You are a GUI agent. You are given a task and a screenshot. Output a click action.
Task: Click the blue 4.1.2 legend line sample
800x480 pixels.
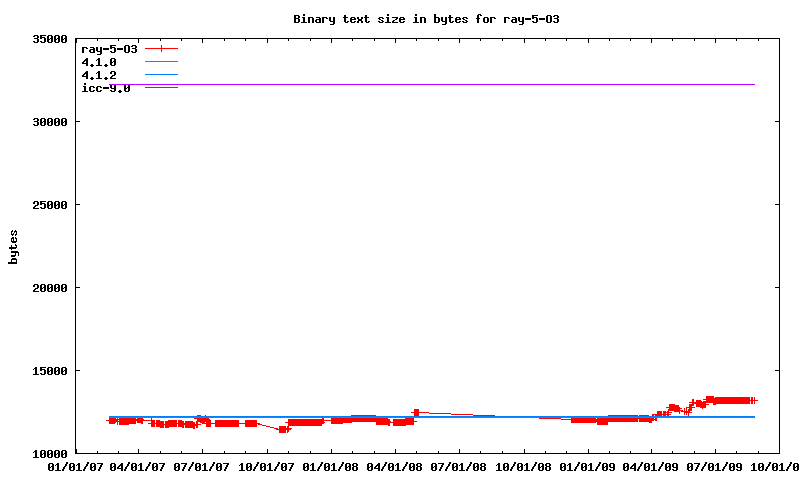[x=161, y=75]
